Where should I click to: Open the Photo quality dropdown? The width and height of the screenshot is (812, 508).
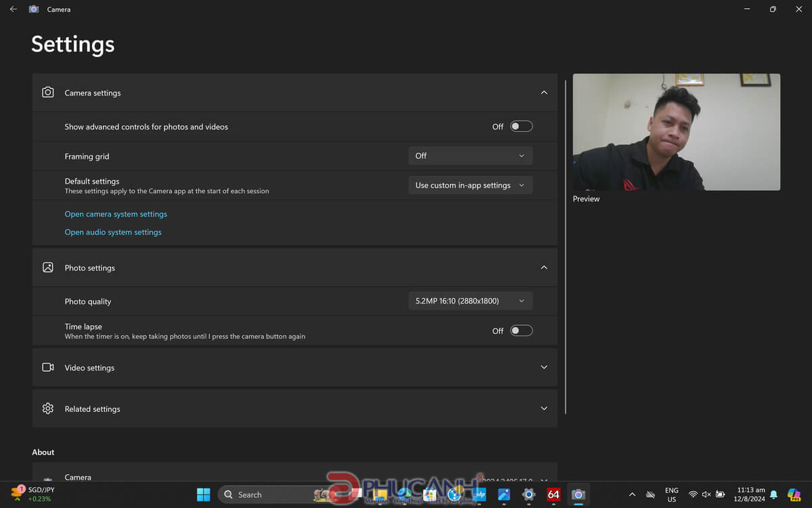470,301
